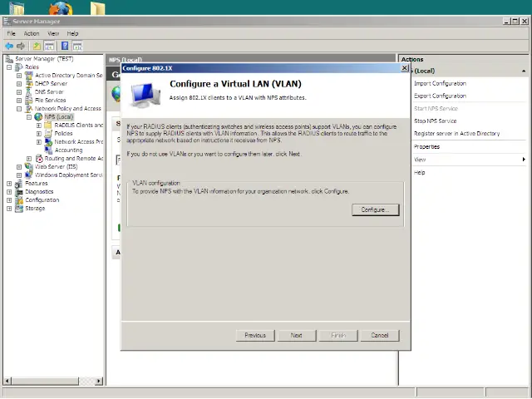The image size is (532, 399).
Task: Click the Network Access Protection icon
Action: (48, 142)
